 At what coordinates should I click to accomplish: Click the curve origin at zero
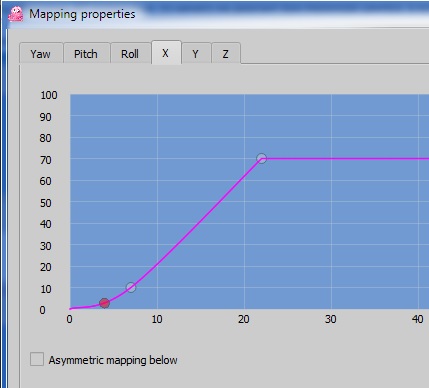pos(70,309)
